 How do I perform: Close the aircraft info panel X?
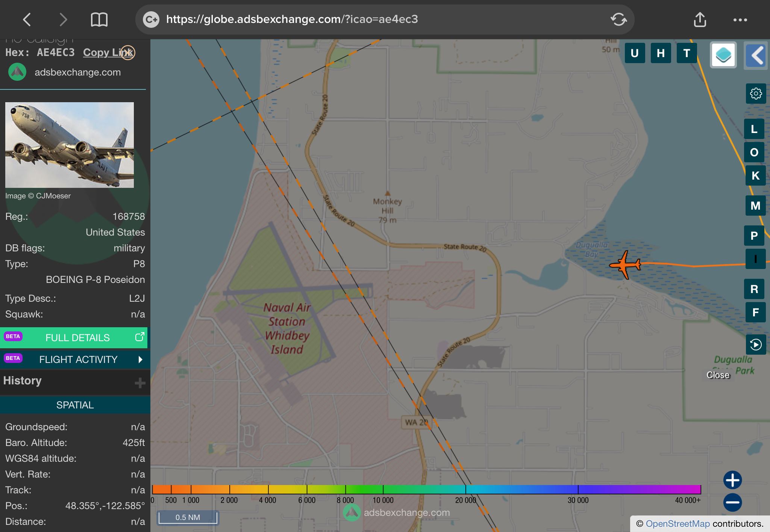(x=128, y=53)
